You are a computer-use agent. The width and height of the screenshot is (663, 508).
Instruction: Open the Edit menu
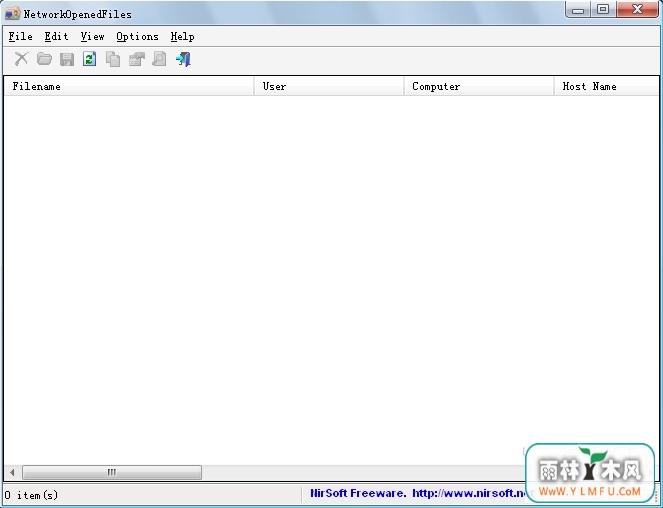(x=56, y=36)
